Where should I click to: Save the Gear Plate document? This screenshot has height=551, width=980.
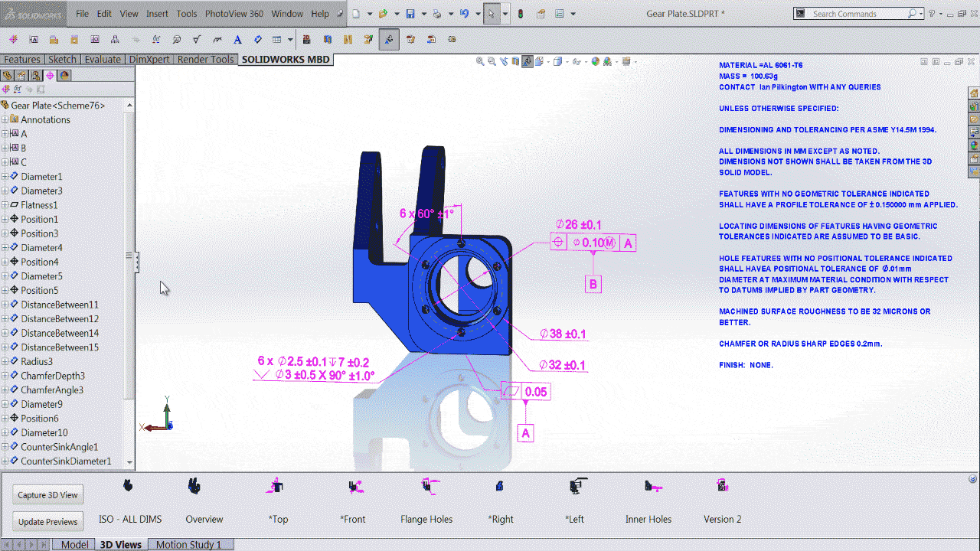click(410, 13)
